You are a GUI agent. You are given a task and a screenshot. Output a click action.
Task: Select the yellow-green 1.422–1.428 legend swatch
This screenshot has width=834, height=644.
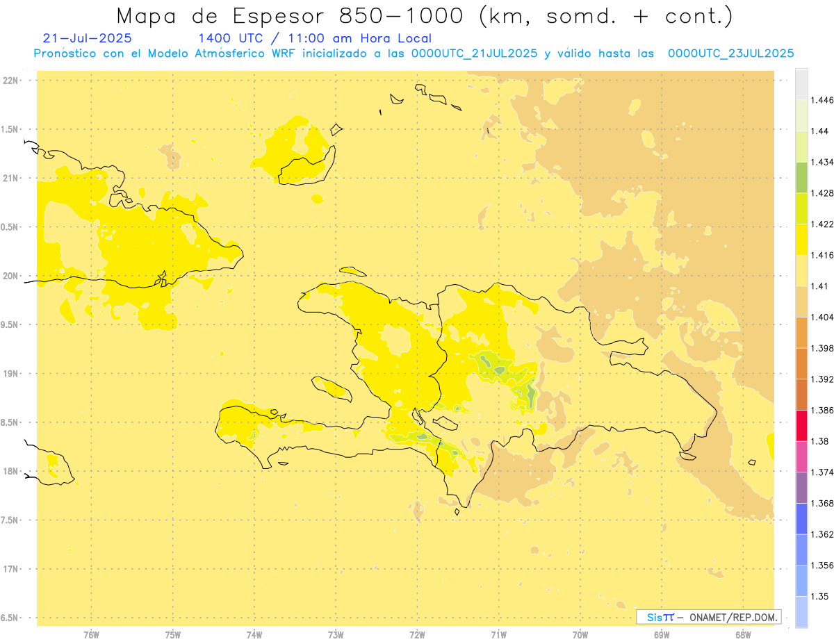801,208
